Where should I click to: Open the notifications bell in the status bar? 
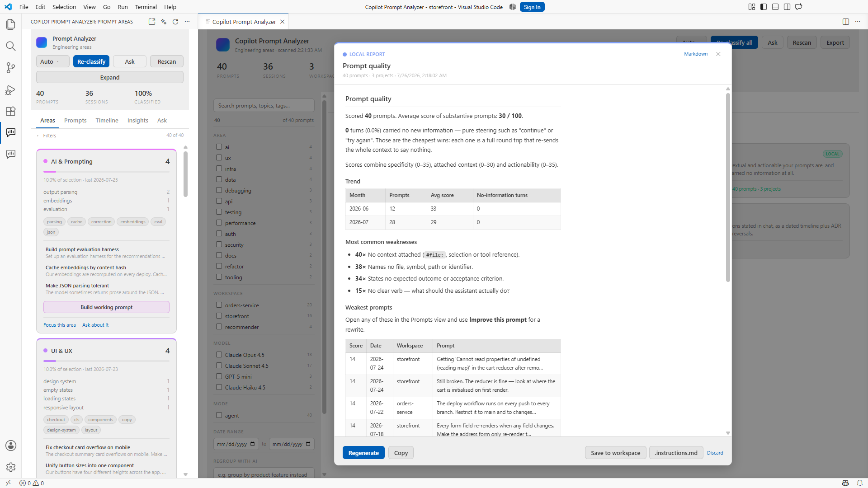click(860, 483)
